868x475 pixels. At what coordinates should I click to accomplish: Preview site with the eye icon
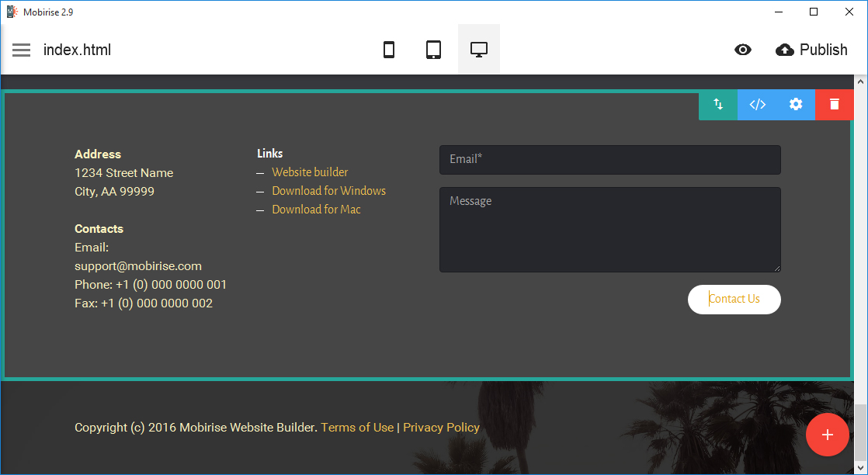[x=743, y=50]
